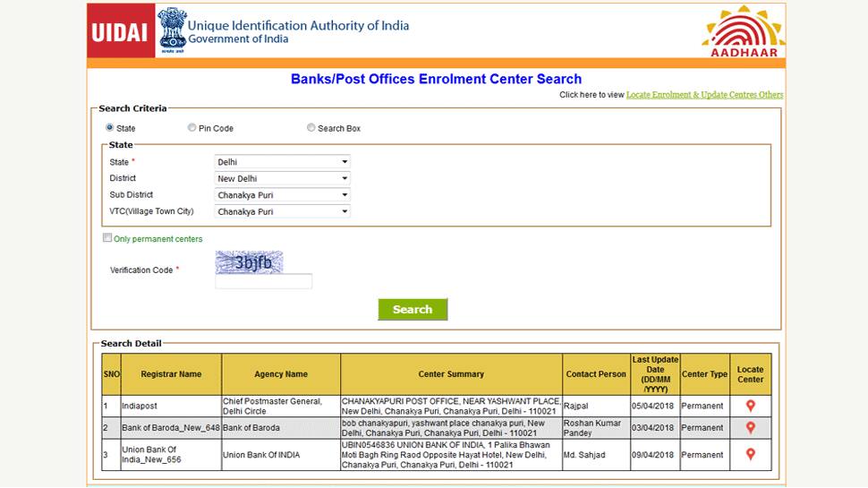Click the Aadhaar logo
The height and width of the screenshot is (488, 868).
pyautogui.click(x=744, y=31)
